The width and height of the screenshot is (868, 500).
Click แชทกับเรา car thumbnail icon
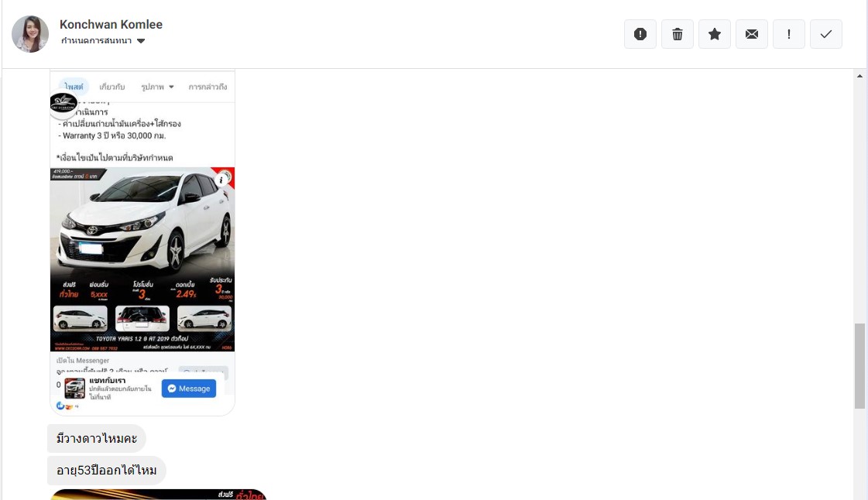tap(75, 389)
